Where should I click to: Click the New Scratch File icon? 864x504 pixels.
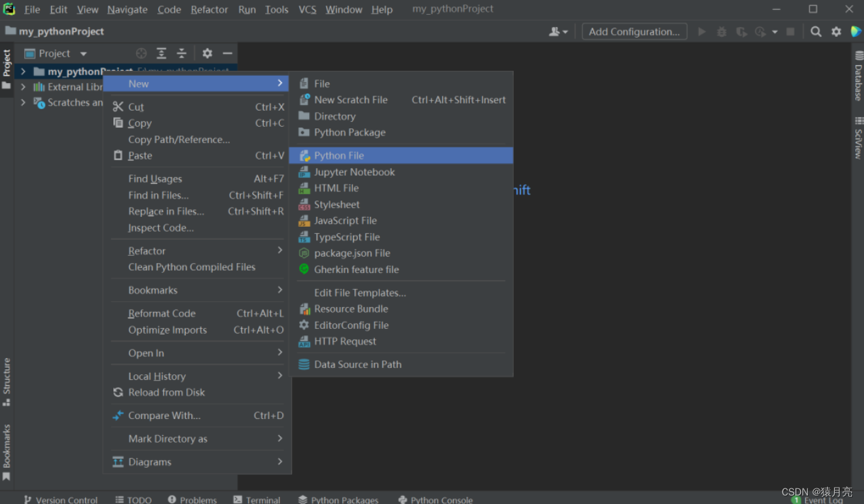304,100
